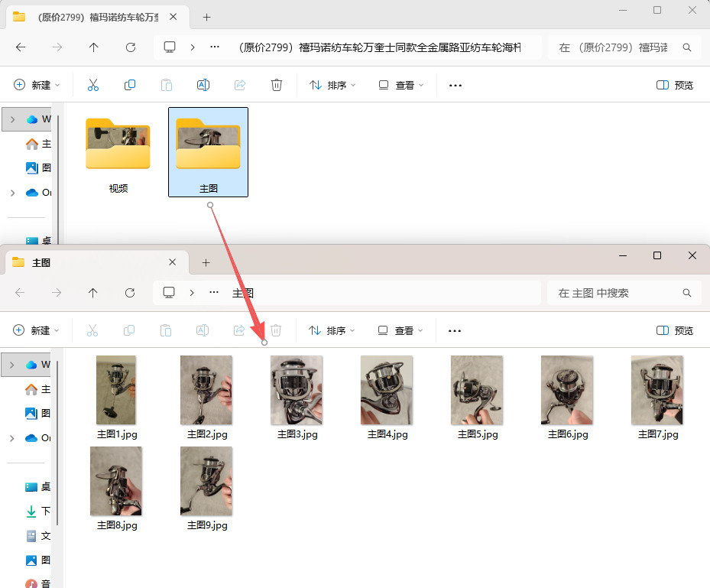Click Cut icon in top window toolbar
This screenshot has height=588, width=710.
[92, 85]
